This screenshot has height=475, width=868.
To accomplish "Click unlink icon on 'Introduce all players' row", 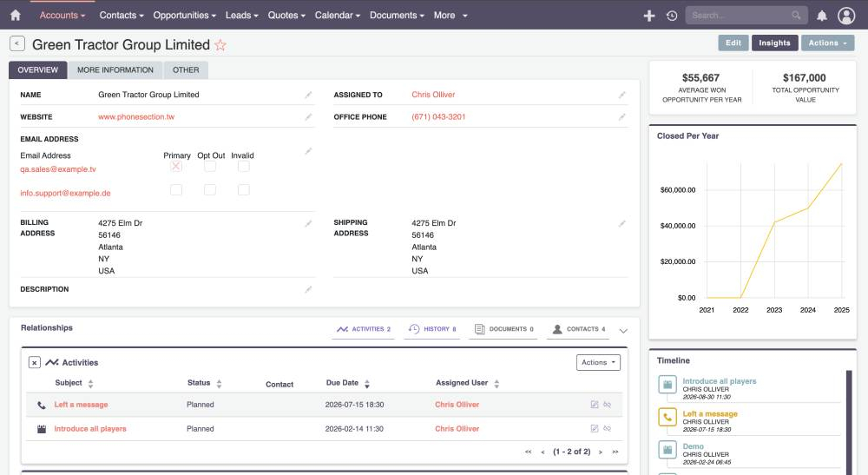I will tap(608, 428).
